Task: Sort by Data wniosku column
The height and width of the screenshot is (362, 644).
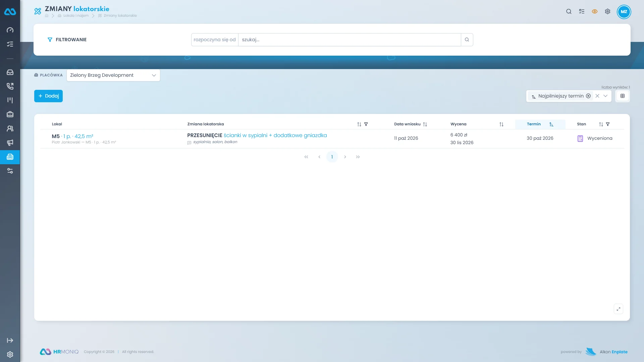Action: coord(425,124)
